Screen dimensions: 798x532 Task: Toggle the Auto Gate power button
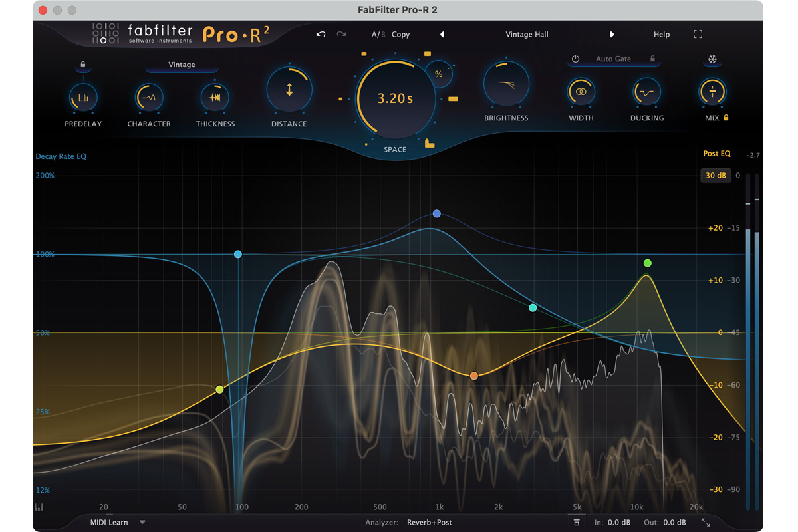tap(576, 59)
